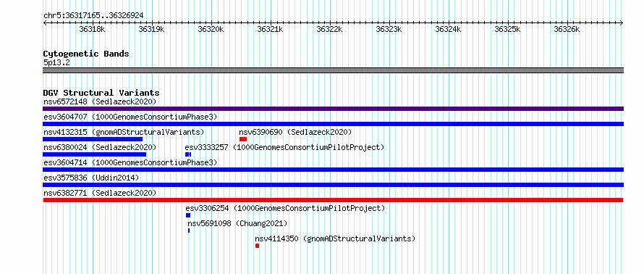Click the chr5:36317165..36326924 coordinate label
Viewport: 644px width, 274px height.
coord(93,16)
